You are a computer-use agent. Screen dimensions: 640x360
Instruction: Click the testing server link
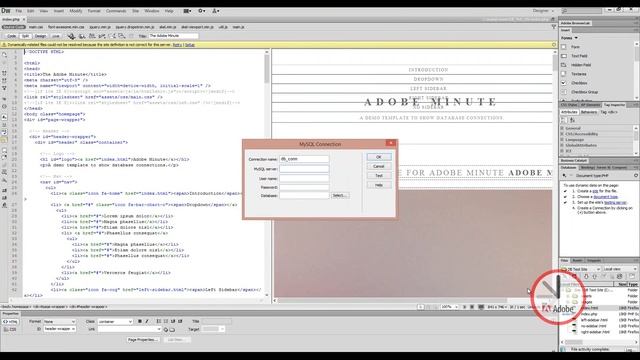point(615,202)
